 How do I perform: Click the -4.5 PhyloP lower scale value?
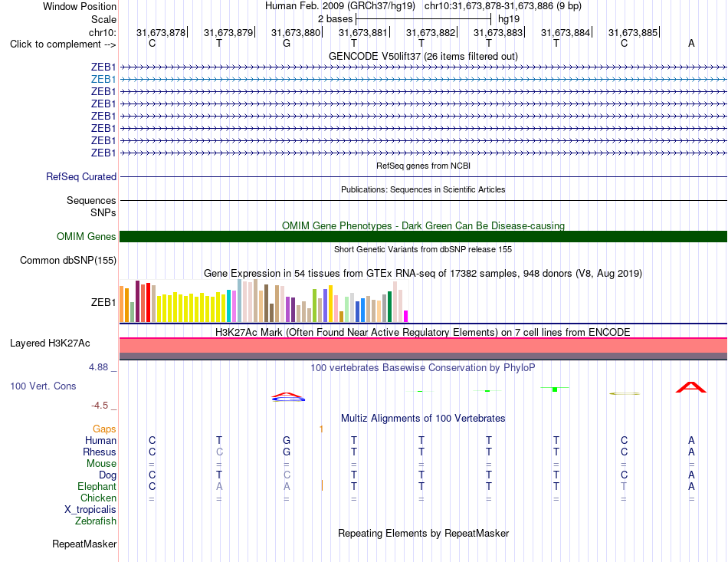(x=100, y=406)
